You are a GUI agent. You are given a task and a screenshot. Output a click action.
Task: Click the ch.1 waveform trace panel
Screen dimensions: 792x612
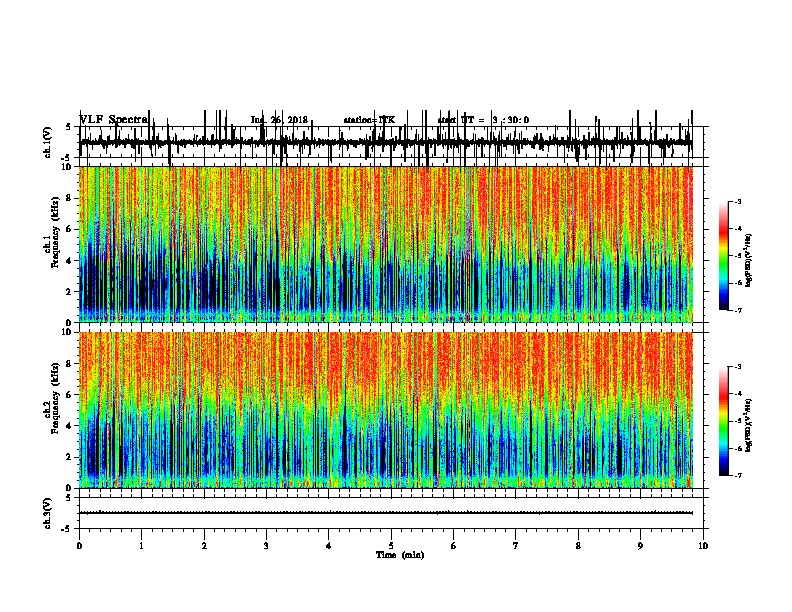click(x=391, y=142)
